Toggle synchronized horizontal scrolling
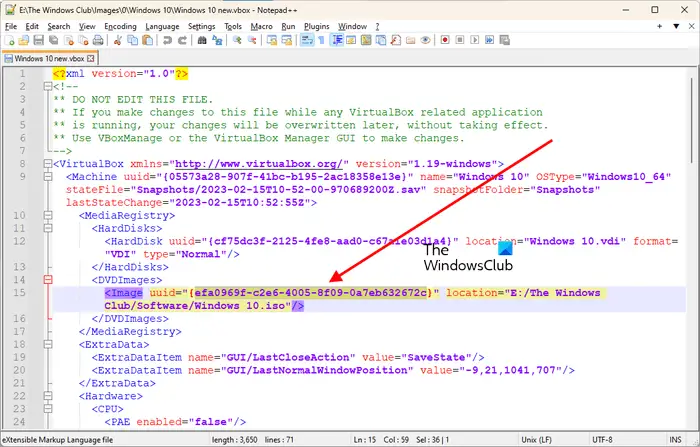 click(x=287, y=40)
